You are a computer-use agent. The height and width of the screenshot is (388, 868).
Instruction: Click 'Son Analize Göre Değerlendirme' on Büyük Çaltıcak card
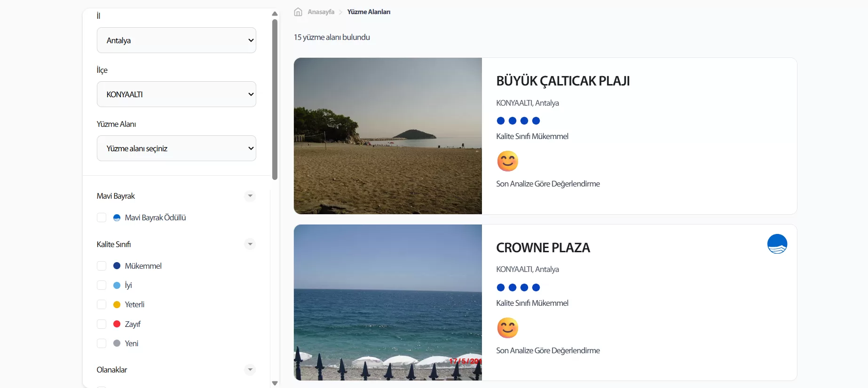coord(548,184)
